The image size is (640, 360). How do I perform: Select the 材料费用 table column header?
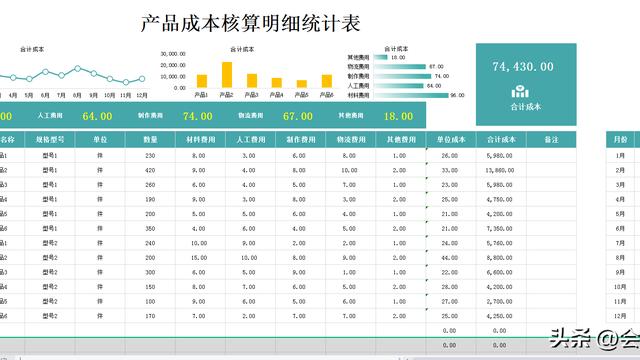200,140
